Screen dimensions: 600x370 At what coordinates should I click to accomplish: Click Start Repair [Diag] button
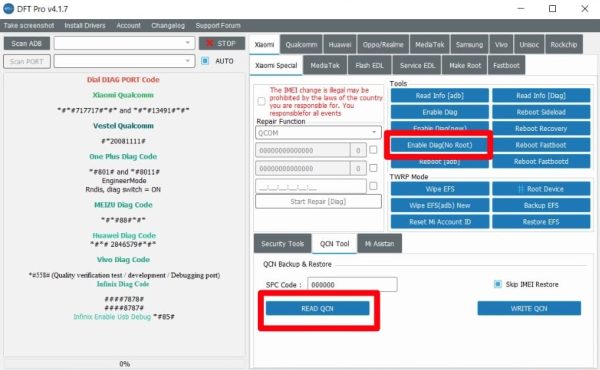[318, 202]
